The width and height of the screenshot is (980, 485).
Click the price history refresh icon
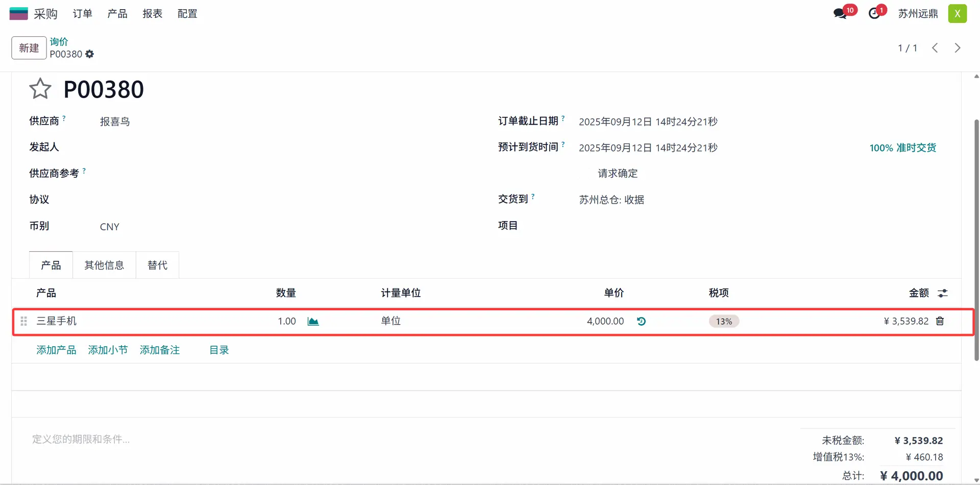pos(642,321)
